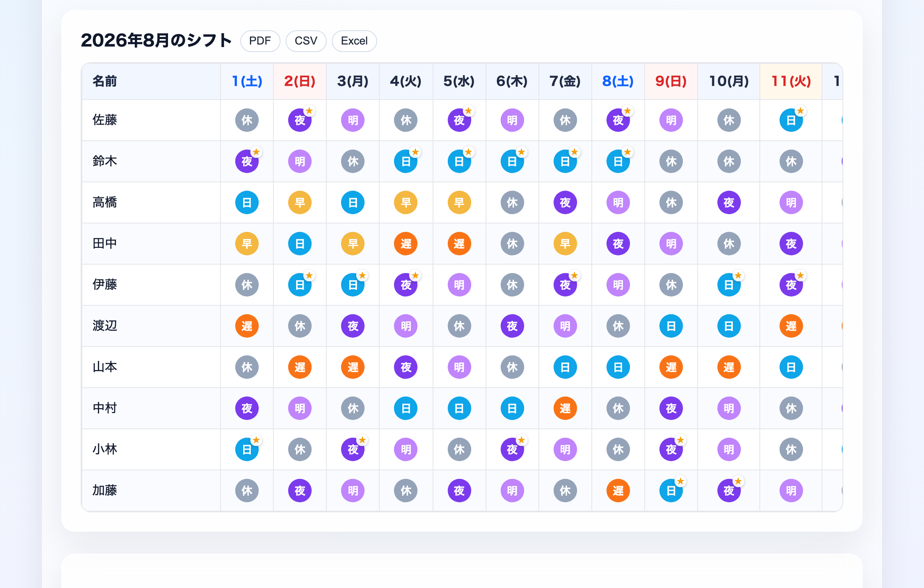Open 伊藤's starred day shift on 2(日)
This screenshot has height=588, width=924.
[300, 285]
